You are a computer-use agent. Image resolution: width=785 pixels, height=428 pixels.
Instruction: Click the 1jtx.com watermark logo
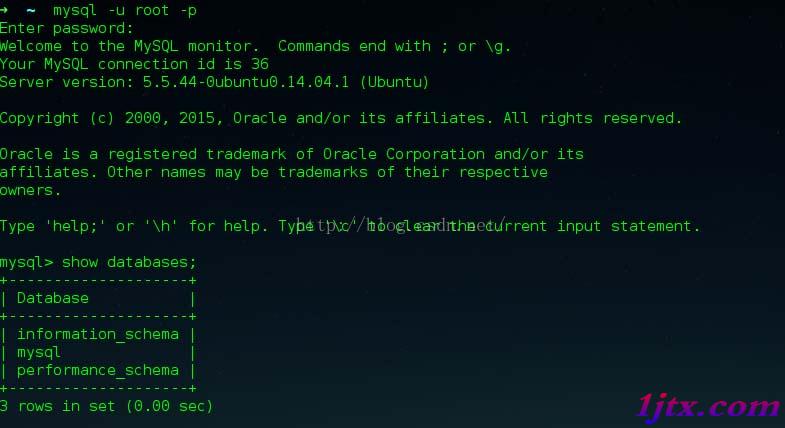click(708, 406)
